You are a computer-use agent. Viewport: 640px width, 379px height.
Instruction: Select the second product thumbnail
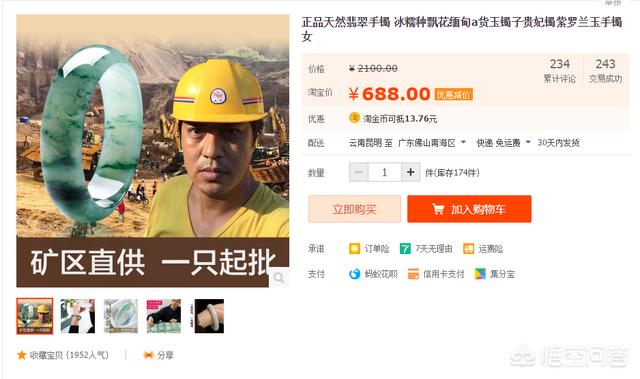[x=78, y=316]
